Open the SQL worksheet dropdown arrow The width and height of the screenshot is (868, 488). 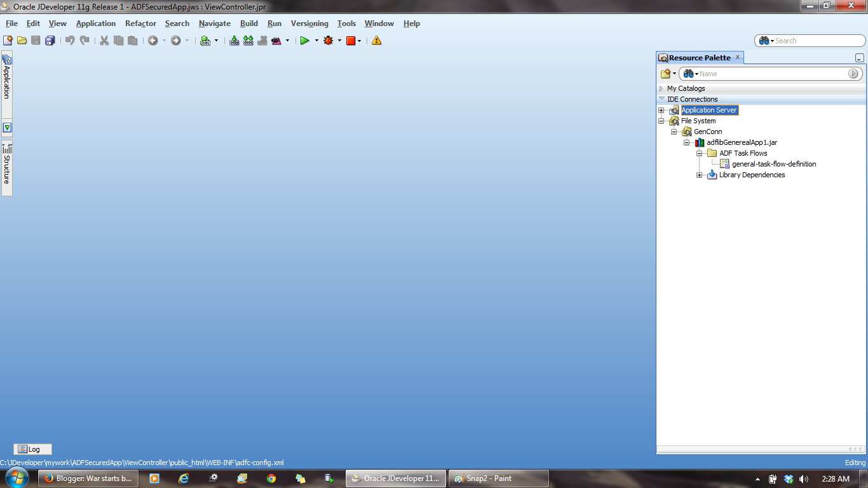(x=216, y=41)
